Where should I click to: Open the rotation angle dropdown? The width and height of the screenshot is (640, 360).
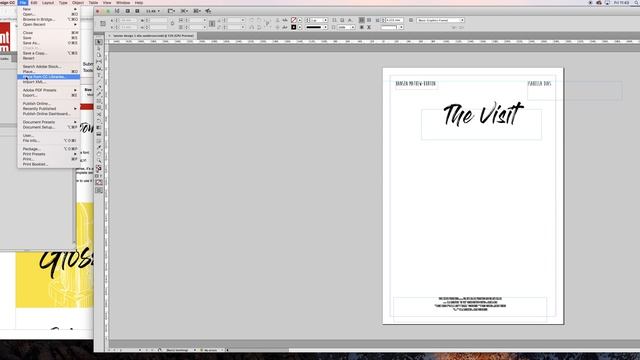pyautogui.click(x=243, y=20)
